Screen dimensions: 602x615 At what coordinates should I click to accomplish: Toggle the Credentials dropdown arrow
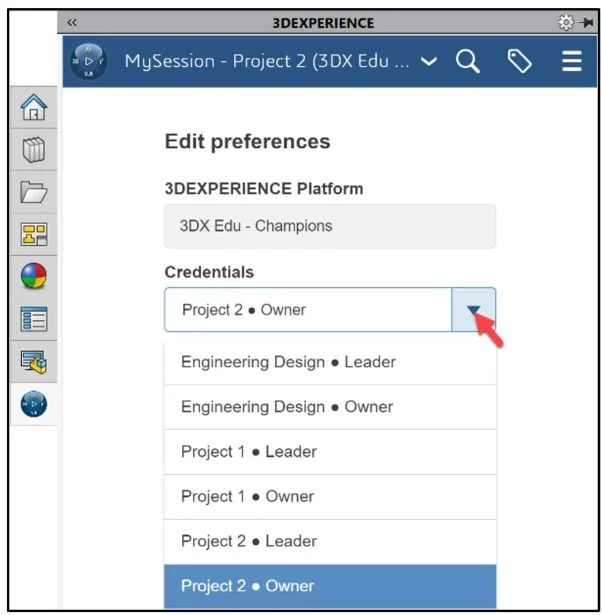coord(474,310)
